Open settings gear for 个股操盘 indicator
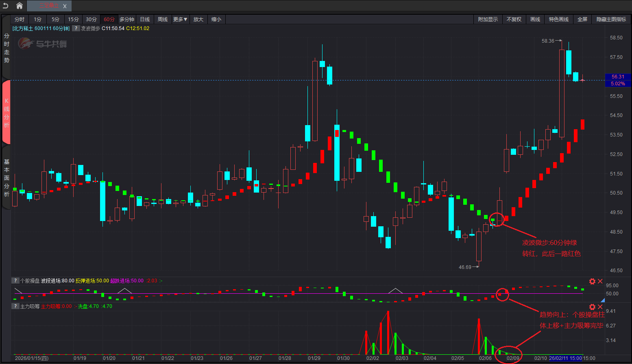Screen dimensions: 632x364 (592, 281)
